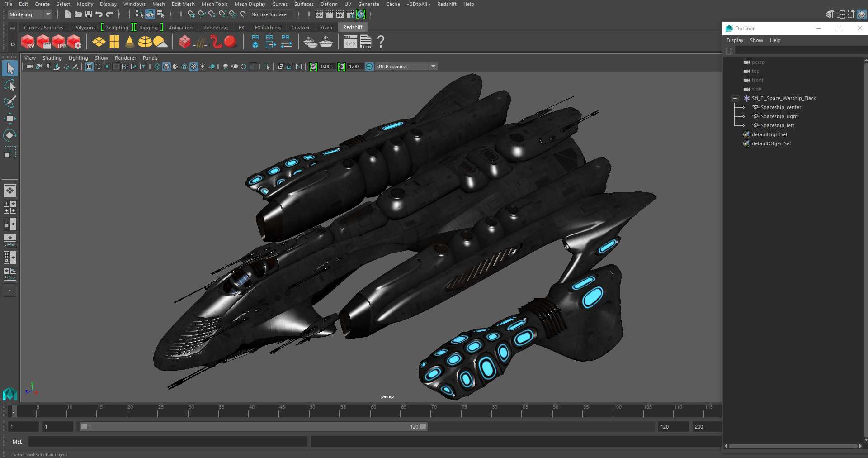Redo the action arrow icon

coord(109,14)
